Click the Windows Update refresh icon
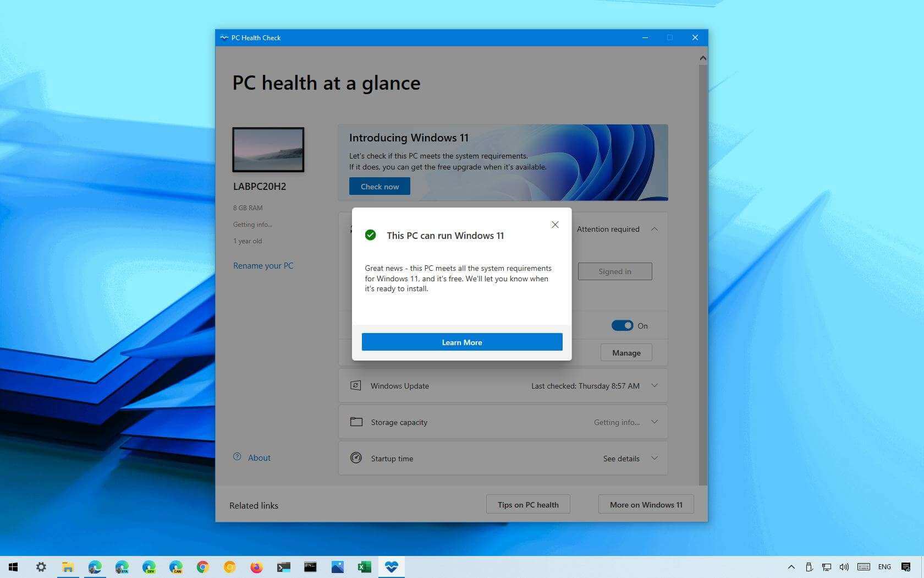 tap(356, 385)
